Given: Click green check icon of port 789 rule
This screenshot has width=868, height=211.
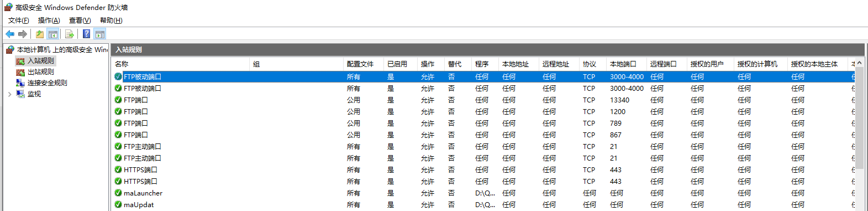Looking at the screenshot, I should coord(118,123).
